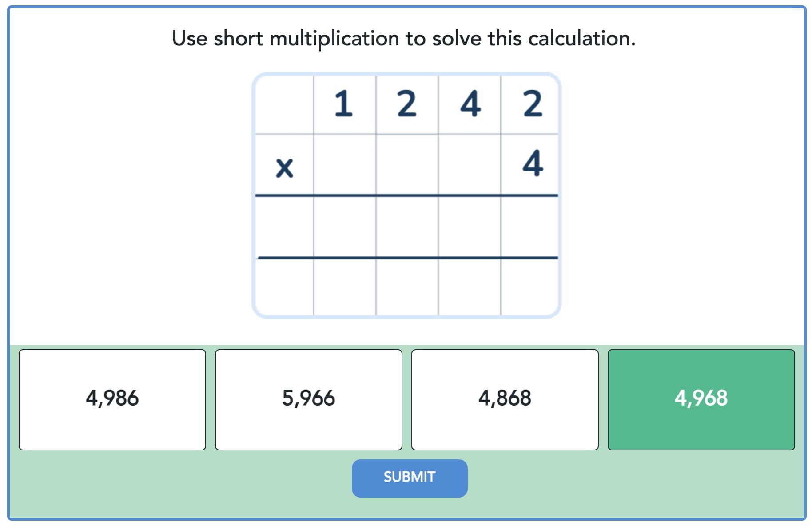Click the question instruction text
The height and width of the screenshot is (526, 812).
(404, 38)
